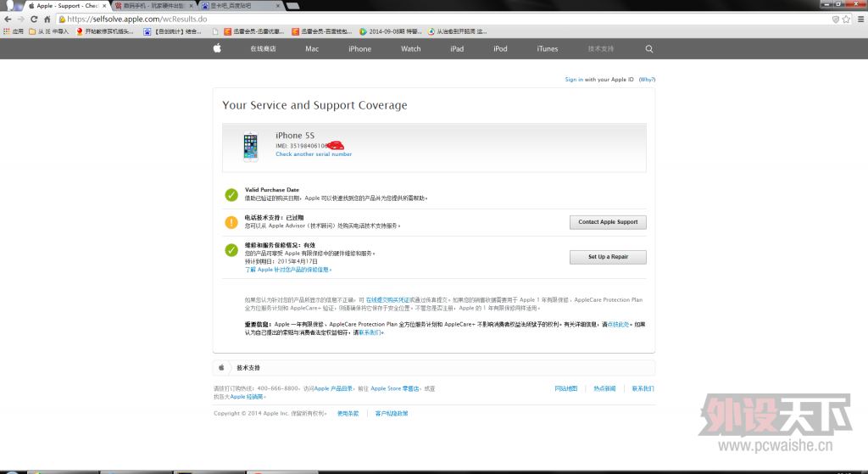Open 在线商店 in the Apple navigation
Screen dimensions: 868x474
coord(263,48)
